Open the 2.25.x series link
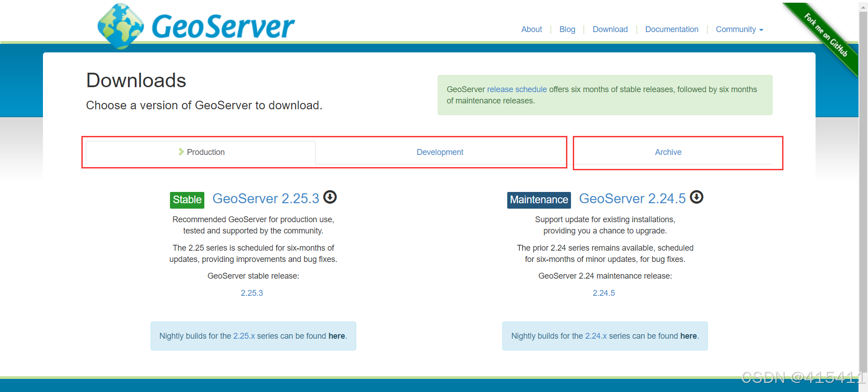868x392 pixels. click(x=244, y=336)
